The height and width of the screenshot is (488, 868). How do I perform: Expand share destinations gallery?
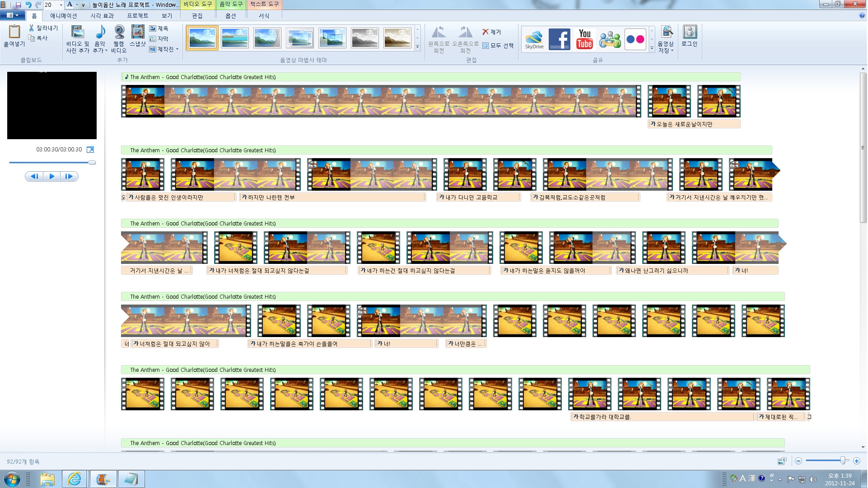point(652,47)
